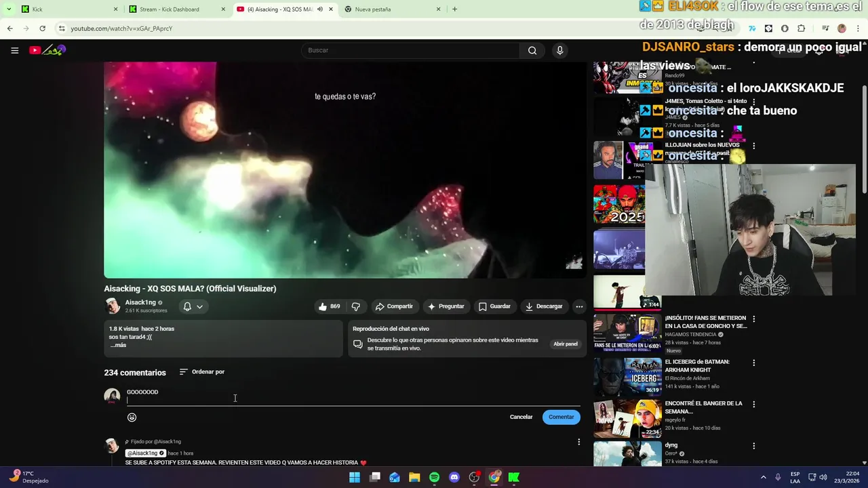Click the search magnifier button
The image size is (868, 488).
coord(532,50)
